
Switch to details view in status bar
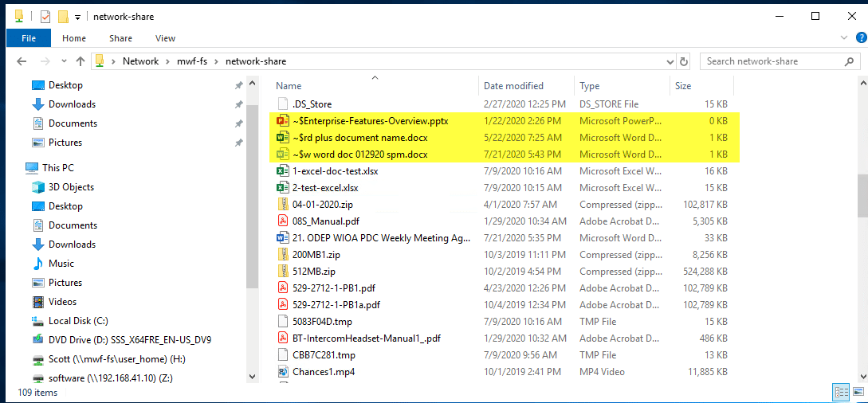pos(841,392)
